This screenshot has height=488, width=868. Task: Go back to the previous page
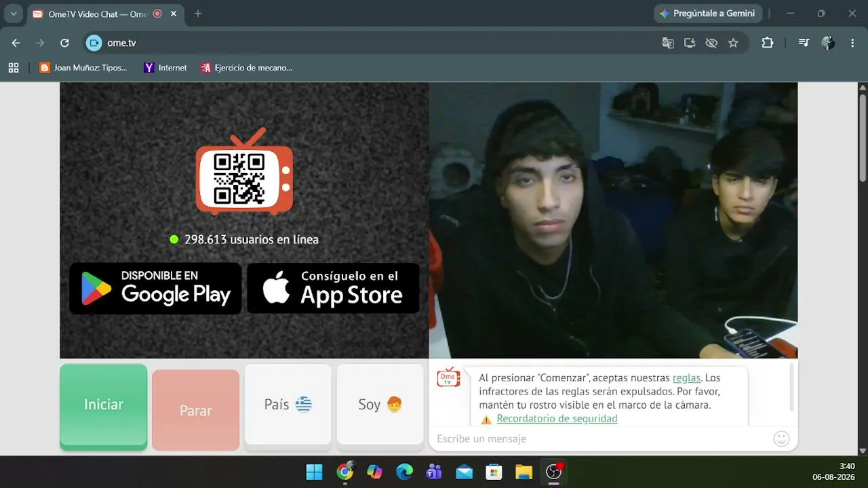(x=16, y=43)
